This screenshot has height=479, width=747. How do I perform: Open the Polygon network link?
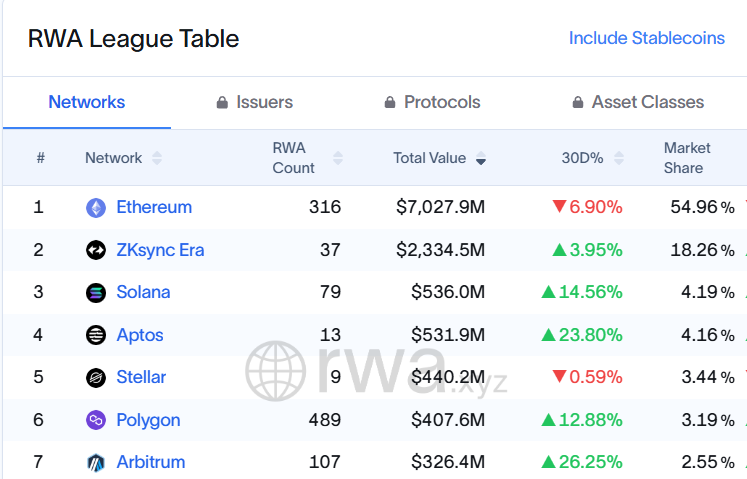coord(148,420)
